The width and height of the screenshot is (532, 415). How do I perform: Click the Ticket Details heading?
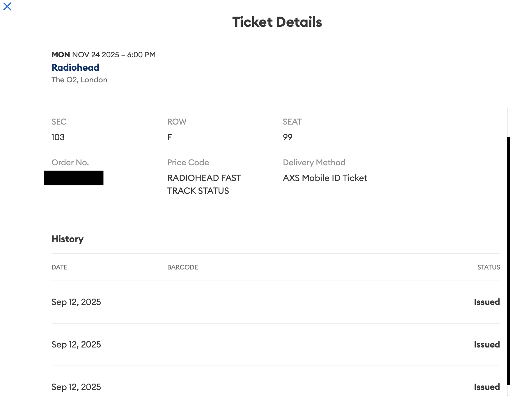pos(277,22)
